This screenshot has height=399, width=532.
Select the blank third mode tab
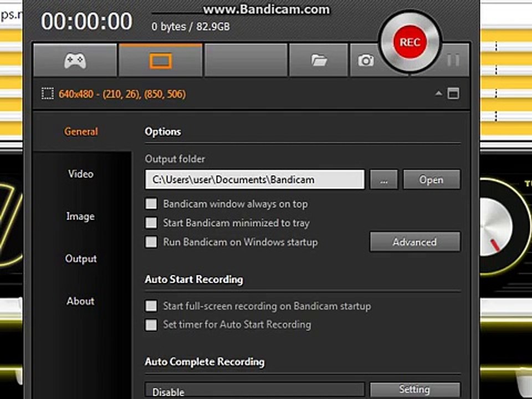(246, 60)
